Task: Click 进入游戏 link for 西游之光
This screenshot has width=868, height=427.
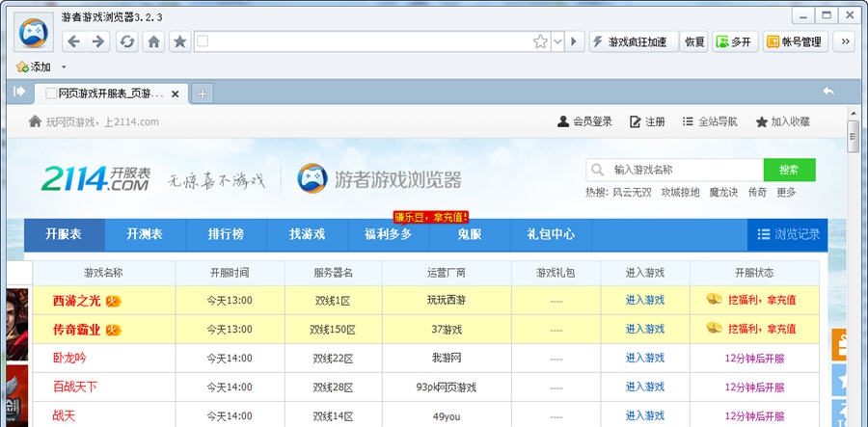Action: [644, 301]
